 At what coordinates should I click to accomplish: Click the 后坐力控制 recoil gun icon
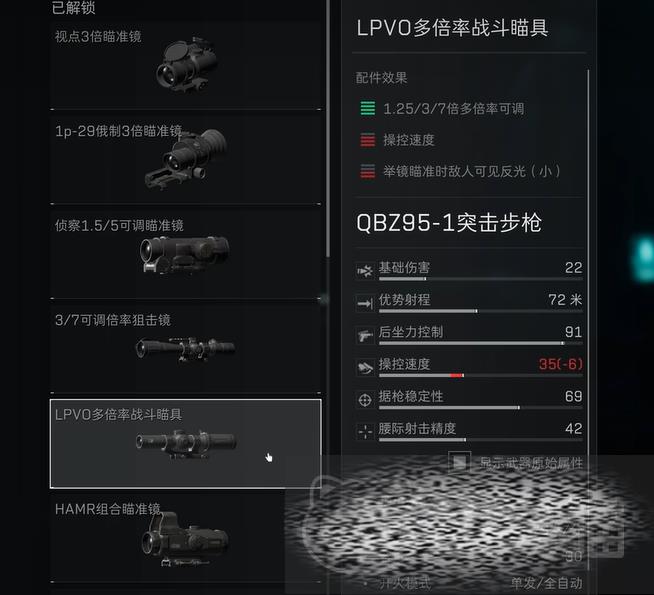click(365, 335)
